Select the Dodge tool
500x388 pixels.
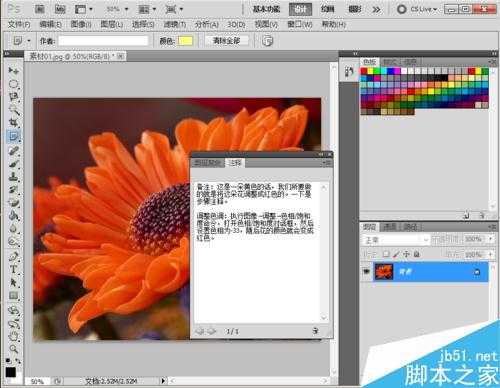[x=13, y=242]
